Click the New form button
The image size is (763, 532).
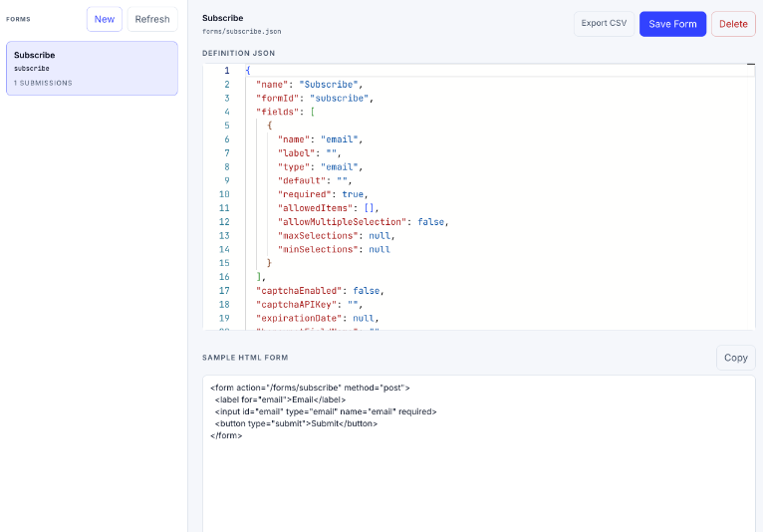105,20
